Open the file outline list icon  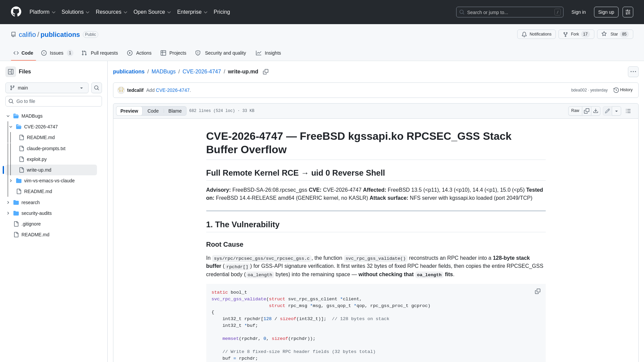(628, 111)
